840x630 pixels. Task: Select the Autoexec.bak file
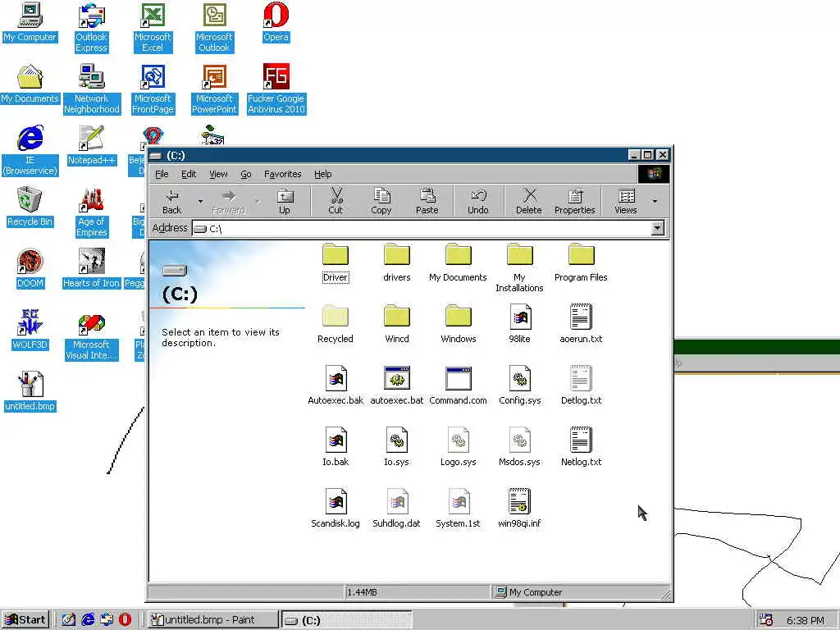pos(336,386)
